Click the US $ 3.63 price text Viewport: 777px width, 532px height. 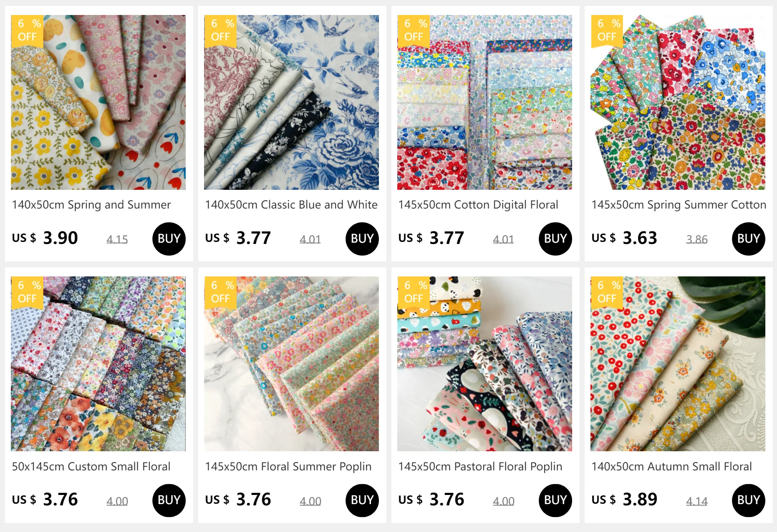click(624, 238)
